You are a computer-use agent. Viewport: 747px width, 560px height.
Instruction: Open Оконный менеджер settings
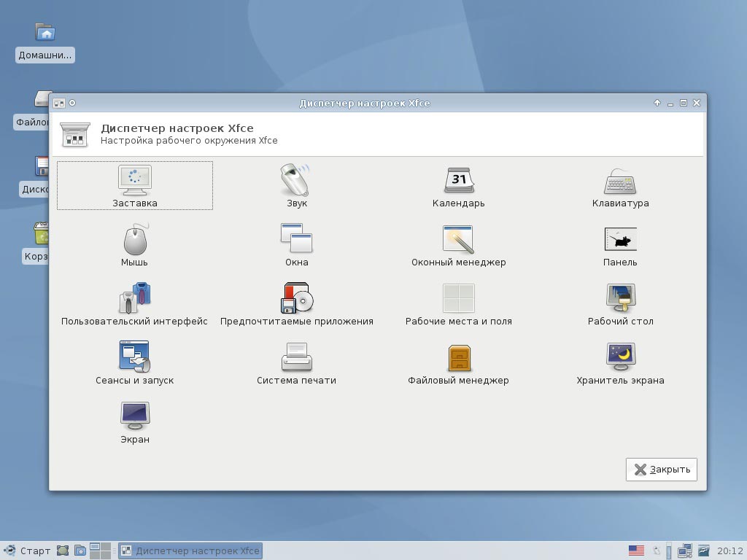click(x=458, y=239)
